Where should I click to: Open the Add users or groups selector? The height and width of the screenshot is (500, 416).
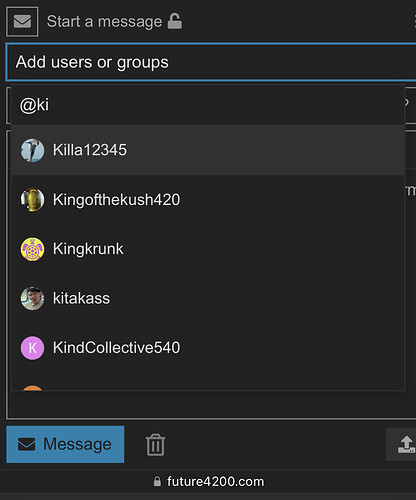coord(211,62)
